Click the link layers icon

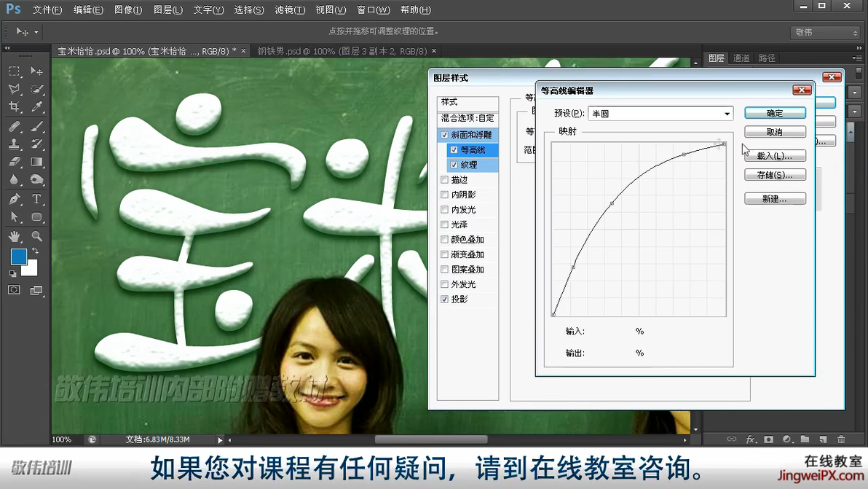tap(731, 439)
